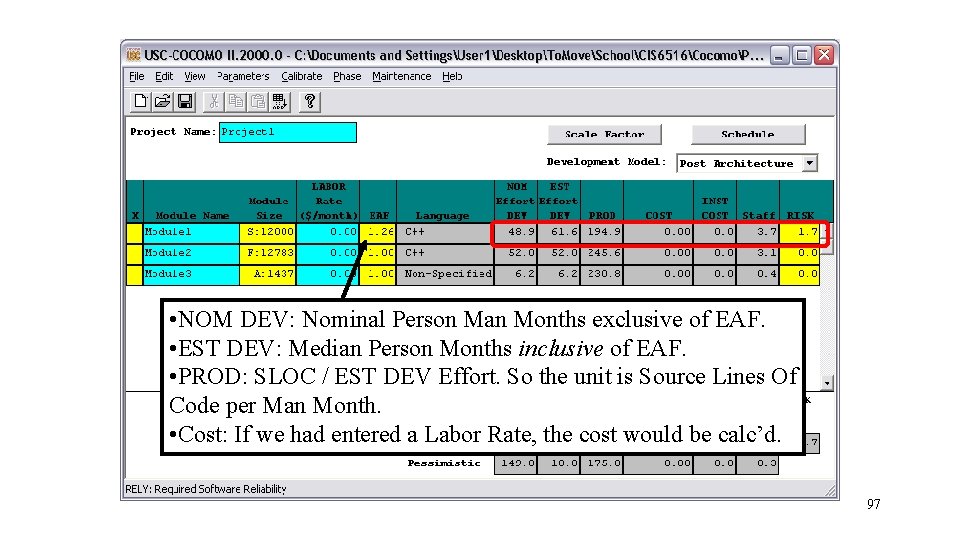Click the Module1 EAF value cell

tap(378, 232)
